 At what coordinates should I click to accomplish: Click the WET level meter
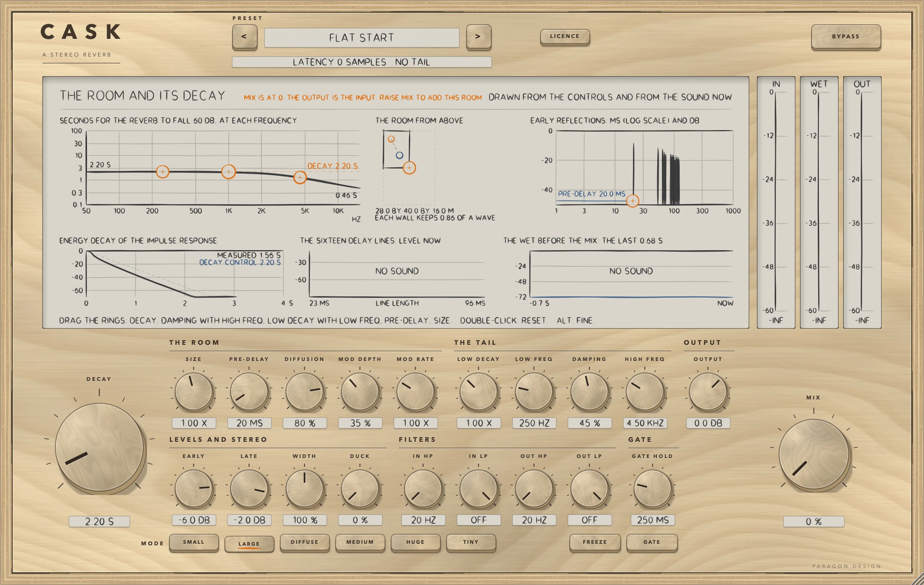[x=819, y=202]
